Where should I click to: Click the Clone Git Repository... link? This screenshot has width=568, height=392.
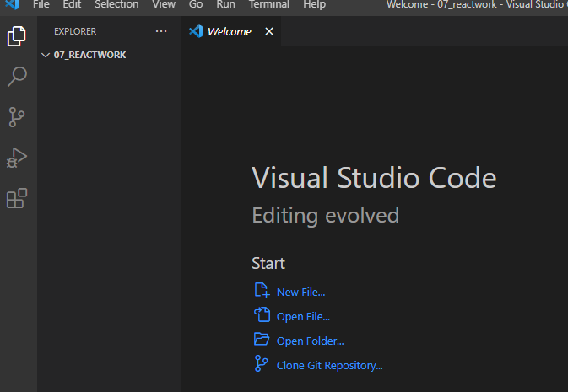[x=330, y=366]
